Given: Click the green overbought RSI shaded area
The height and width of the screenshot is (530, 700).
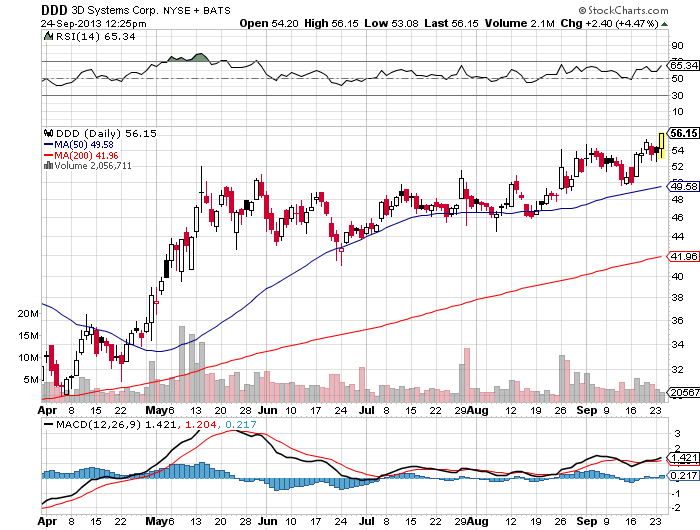Looking at the screenshot, I should click(189, 58).
